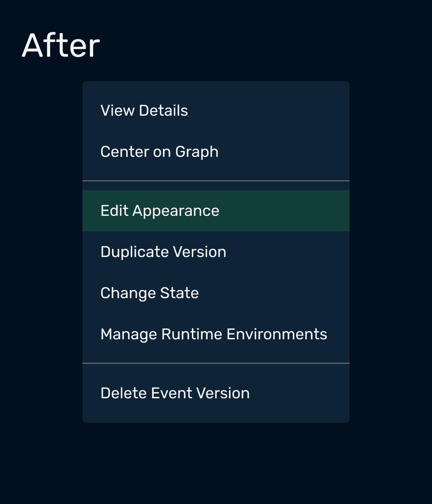Choose Delete Event Version at menu bottom

(216, 393)
